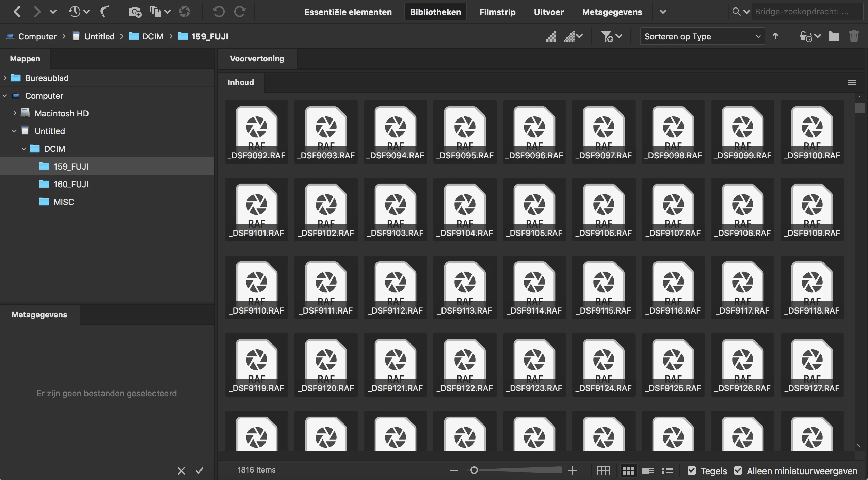868x480 pixels.
Task: Switch to list view icon
Action: pyautogui.click(x=667, y=471)
